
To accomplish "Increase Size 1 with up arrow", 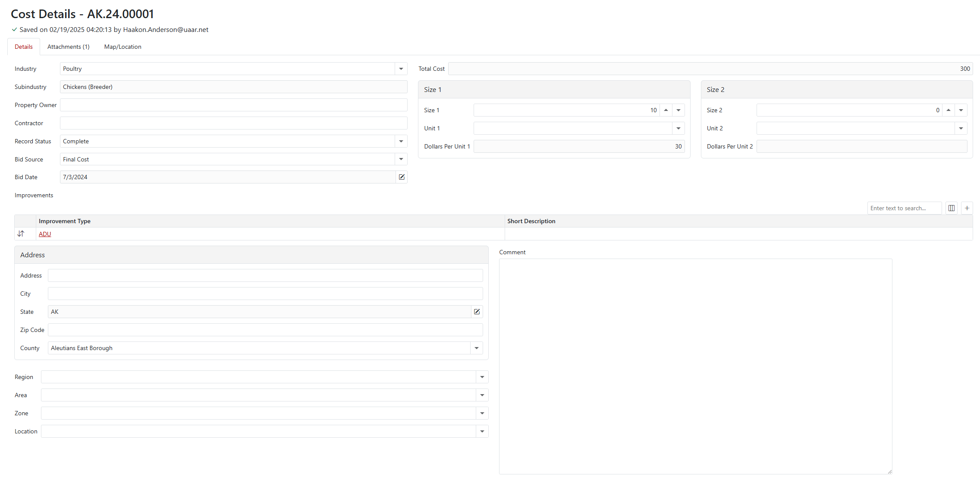I will [x=666, y=110].
